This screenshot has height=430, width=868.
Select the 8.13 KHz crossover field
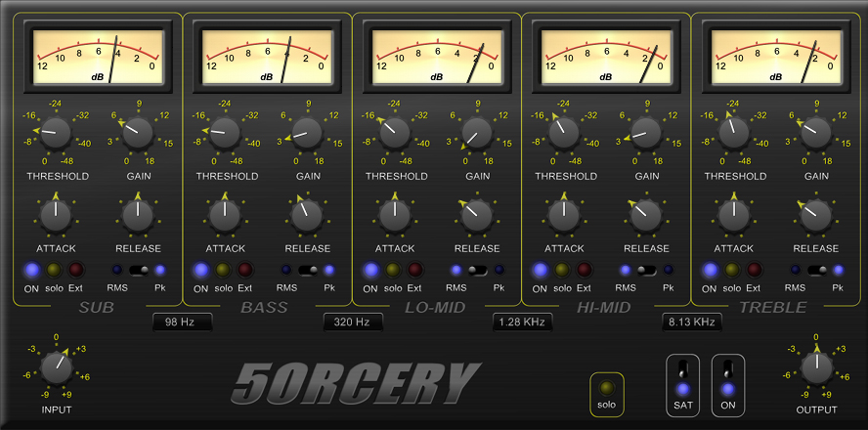point(692,322)
